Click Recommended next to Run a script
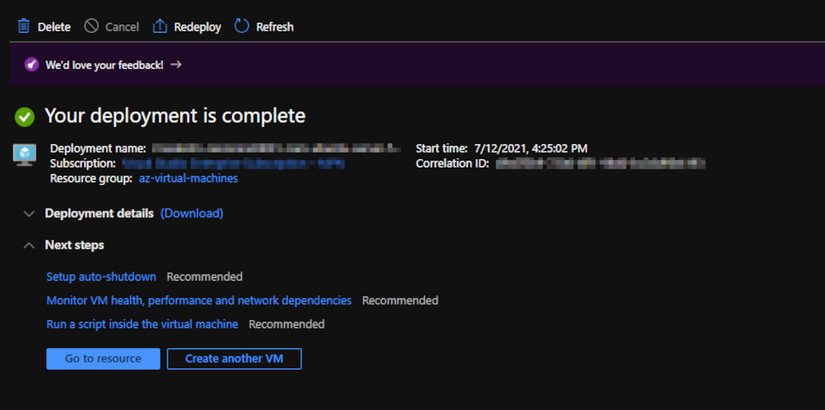 tap(287, 324)
